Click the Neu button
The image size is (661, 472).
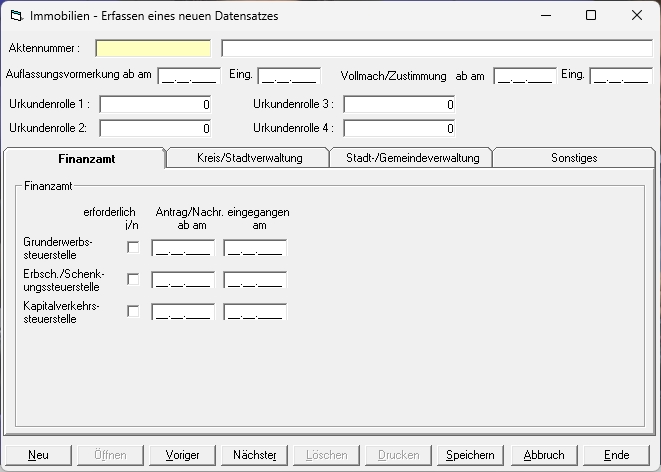point(38,455)
